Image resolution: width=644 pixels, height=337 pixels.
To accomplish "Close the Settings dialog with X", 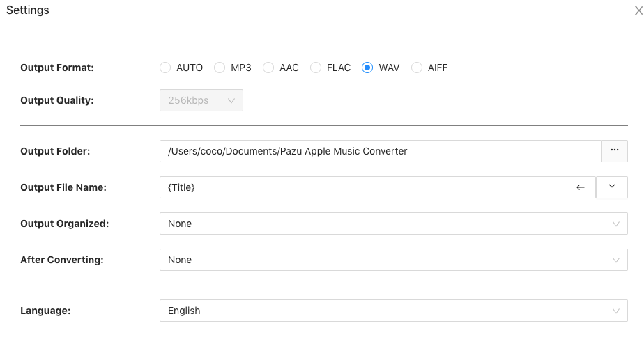I will click(638, 11).
